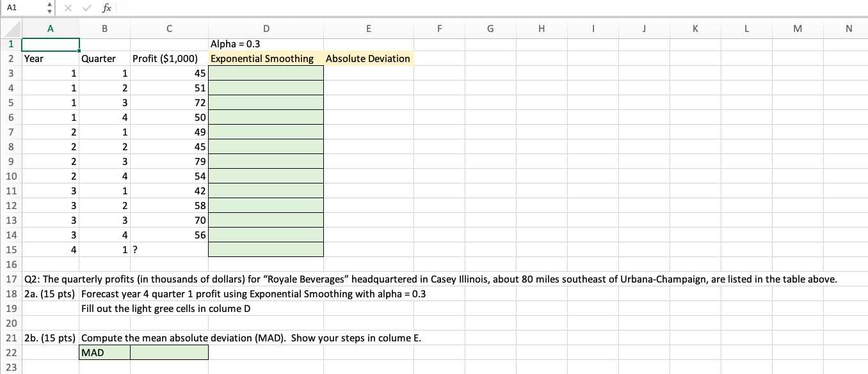
Task: Select green smoothing cell in row 3
Action: pyautogui.click(x=266, y=73)
